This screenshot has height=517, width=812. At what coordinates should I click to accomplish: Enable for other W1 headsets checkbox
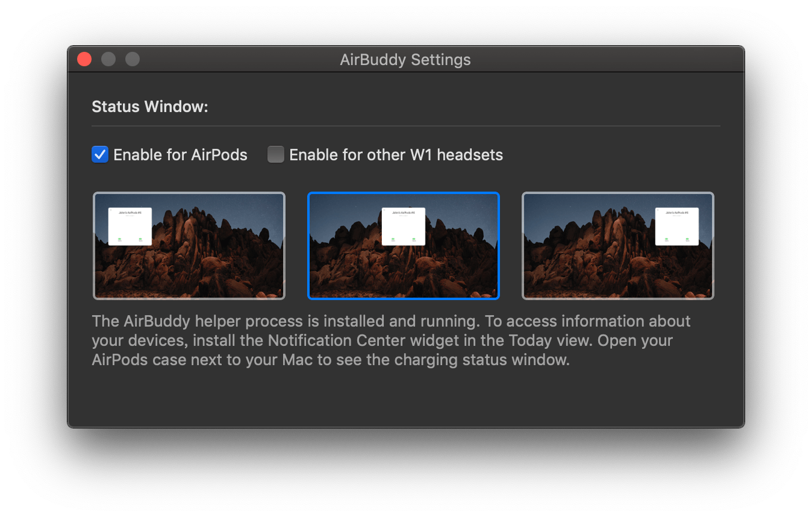click(x=276, y=155)
